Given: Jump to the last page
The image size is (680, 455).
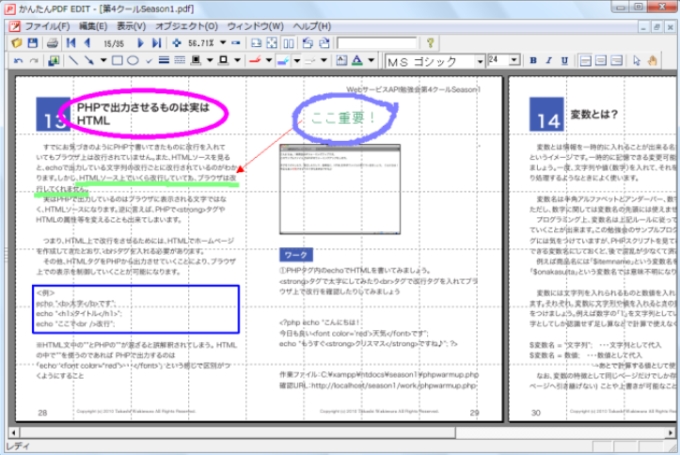Looking at the screenshot, I should point(157,43).
